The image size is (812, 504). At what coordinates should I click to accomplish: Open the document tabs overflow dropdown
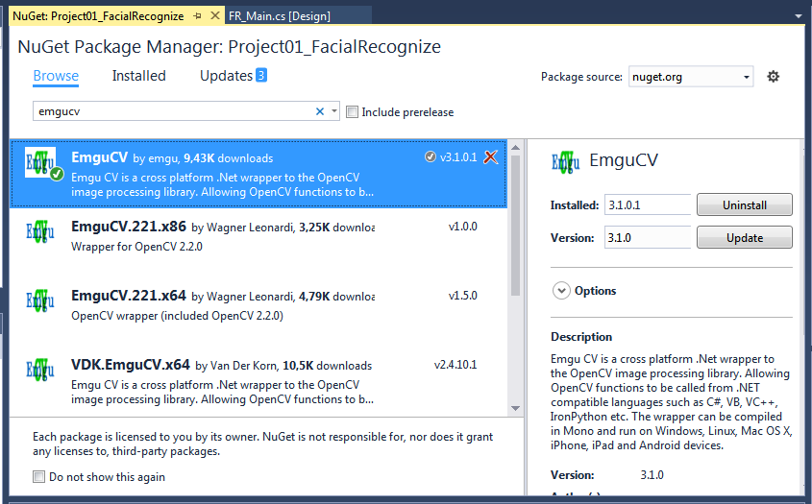click(798, 16)
